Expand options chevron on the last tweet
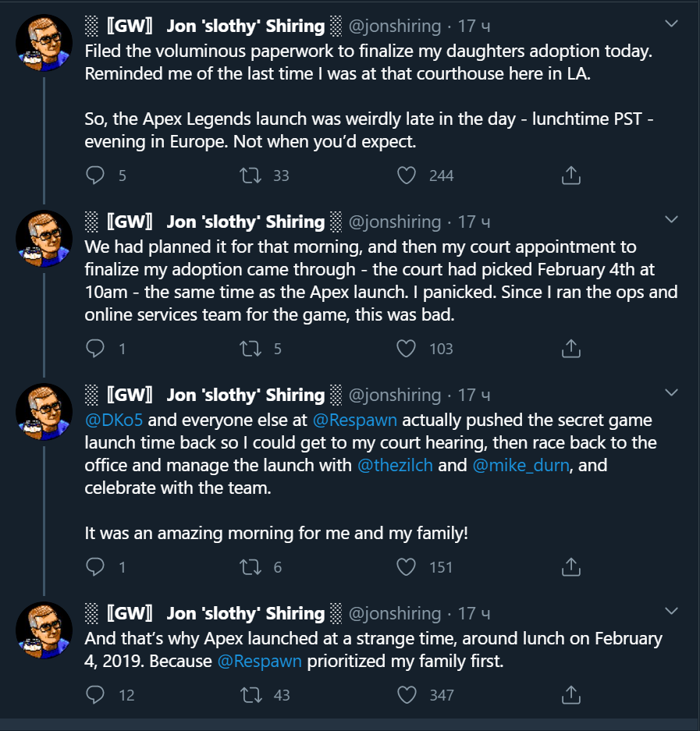The height and width of the screenshot is (731, 700). click(x=671, y=612)
